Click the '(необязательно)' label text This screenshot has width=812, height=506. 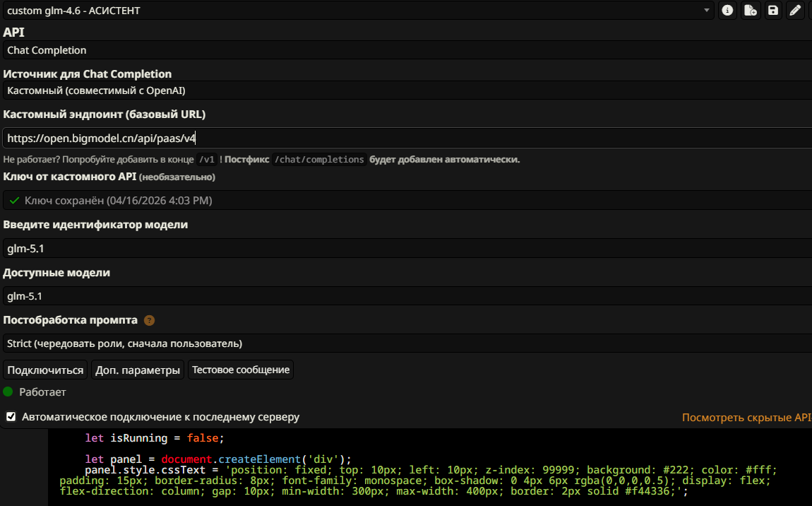tap(177, 177)
